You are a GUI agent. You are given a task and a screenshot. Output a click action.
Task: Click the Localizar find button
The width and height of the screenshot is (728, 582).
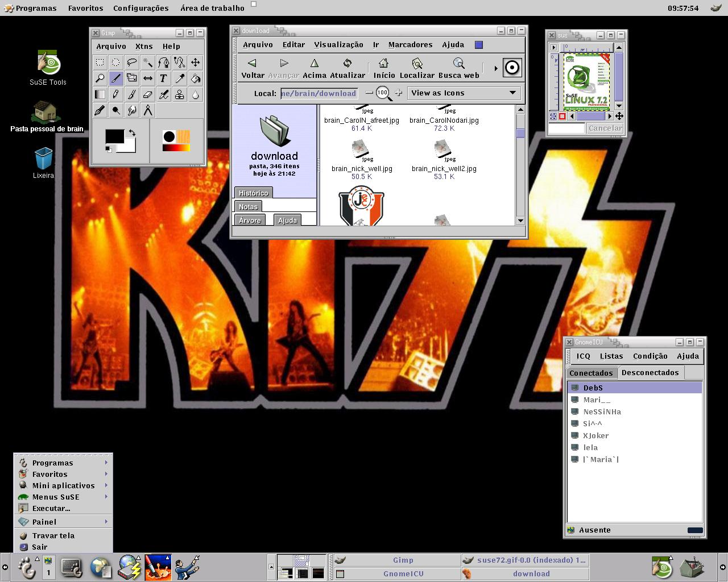417,68
